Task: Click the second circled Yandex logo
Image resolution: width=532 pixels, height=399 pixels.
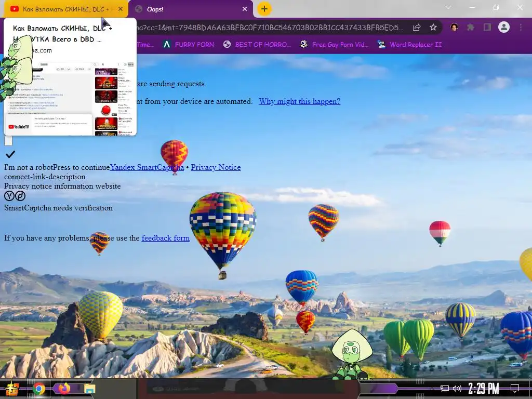Action: (20, 196)
